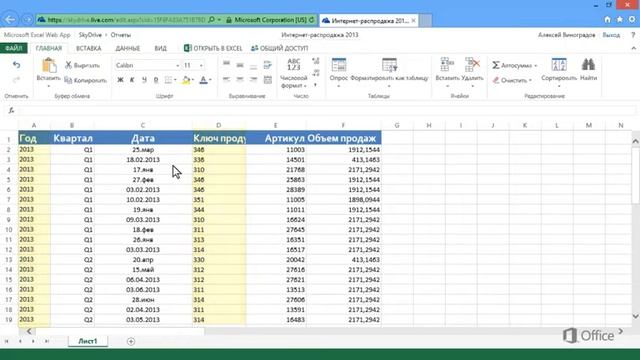Click the browser address bar URL
Image resolution: width=640 pixels, height=360 pixels.
[127, 20]
